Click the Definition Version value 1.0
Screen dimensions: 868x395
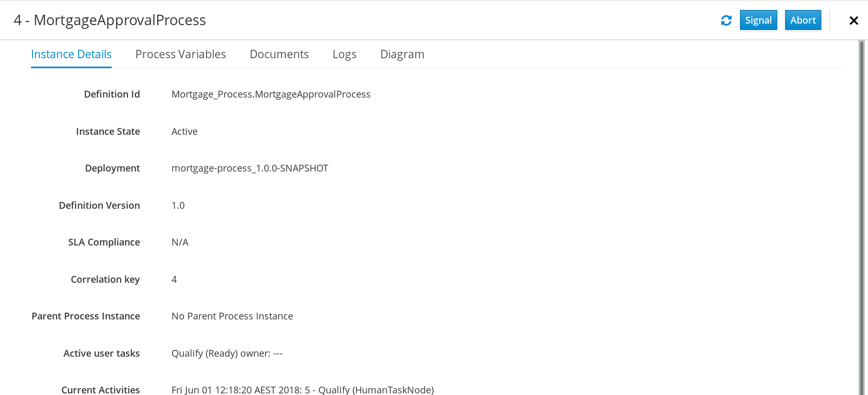click(x=178, y=206)
